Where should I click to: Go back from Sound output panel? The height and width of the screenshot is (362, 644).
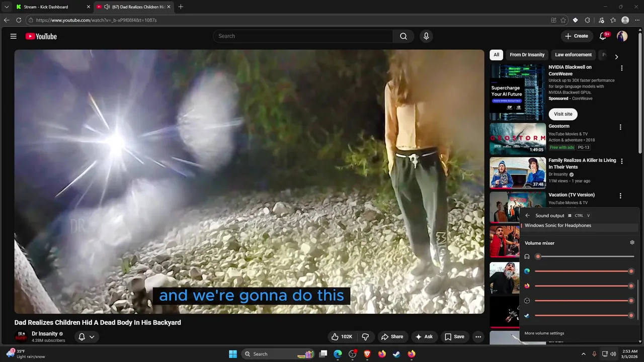click(527, 216)
